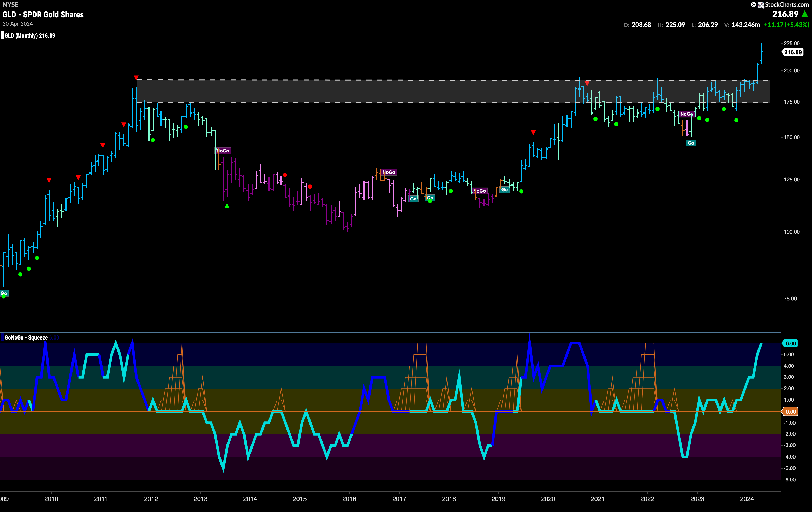Image resolution: width=812 pixels, height=512 pixels.
Task: Click the Go label at the 2009 start
Action: (4, 293)
